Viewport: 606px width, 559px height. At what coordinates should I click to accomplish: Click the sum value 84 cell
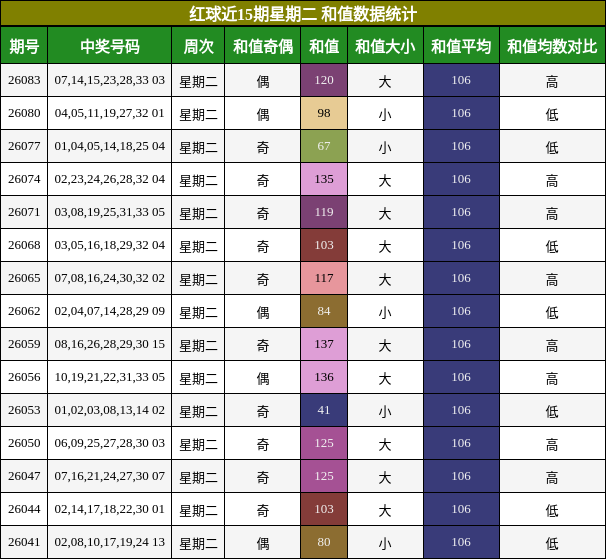click(x=324, y=311)
